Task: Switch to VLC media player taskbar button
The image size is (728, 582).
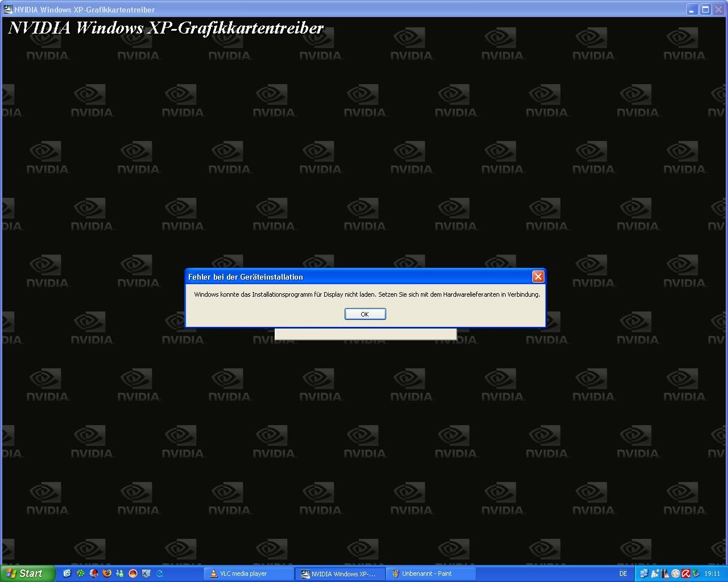Action: [249, 573]
